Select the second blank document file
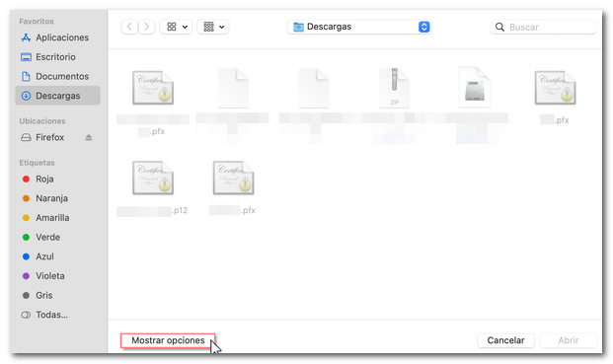The height and width of the screenshot is (364, 613). (314, 88)
